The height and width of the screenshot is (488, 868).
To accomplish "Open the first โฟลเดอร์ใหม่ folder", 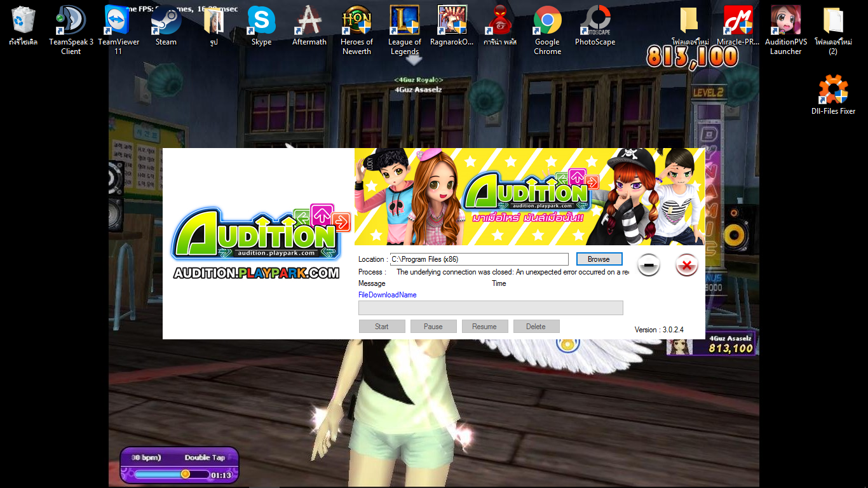I will click(x=691, y=27).
